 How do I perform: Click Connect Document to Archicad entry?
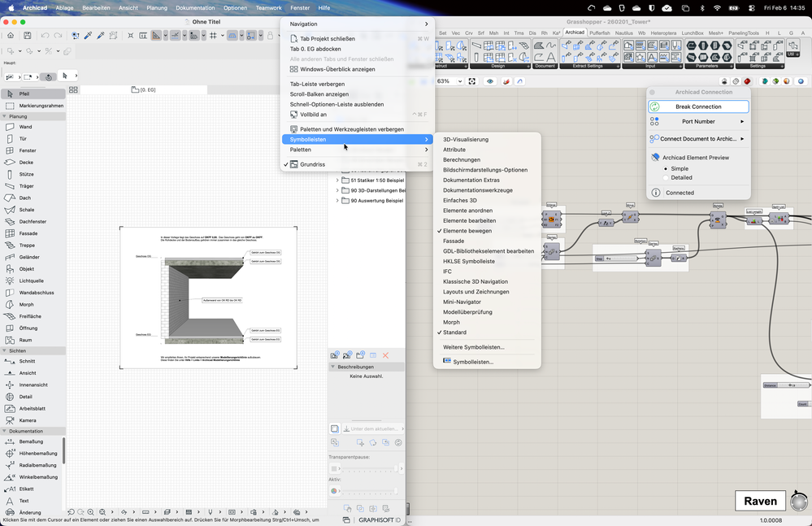point(698,139)
